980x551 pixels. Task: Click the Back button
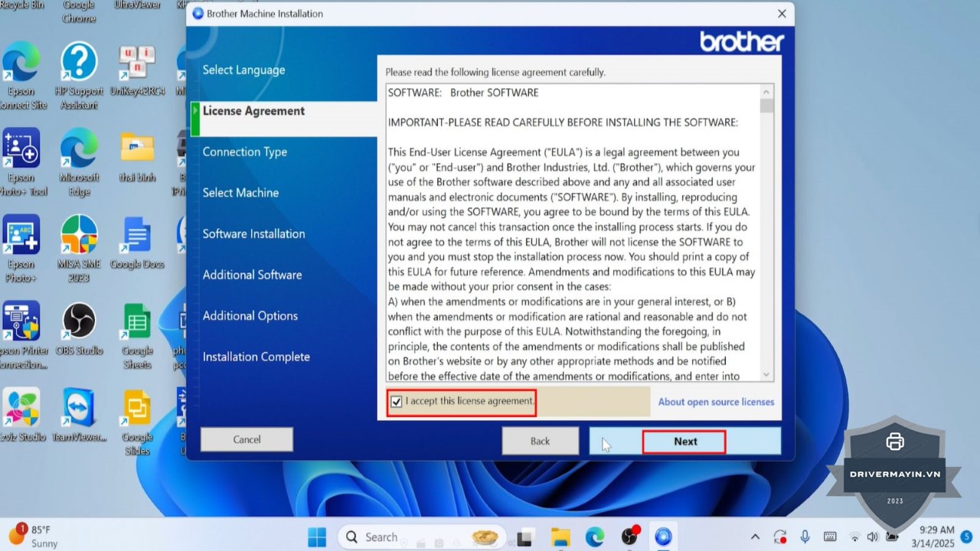(x=540, y=441)
